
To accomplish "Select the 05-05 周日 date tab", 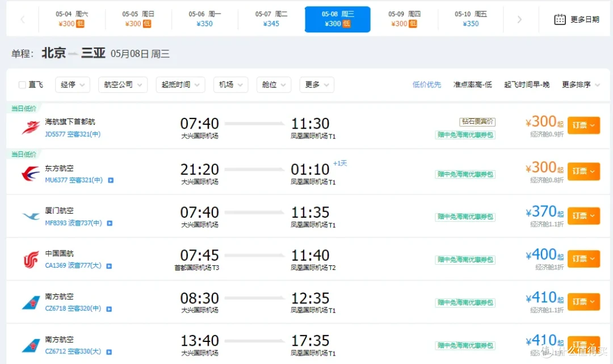I will point(138,19).
